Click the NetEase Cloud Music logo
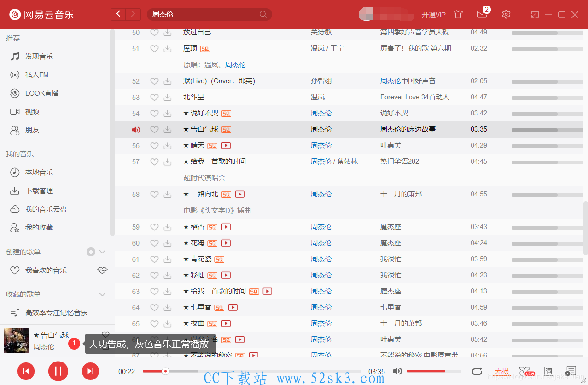The image size is (588, 385). click(41, 14)
